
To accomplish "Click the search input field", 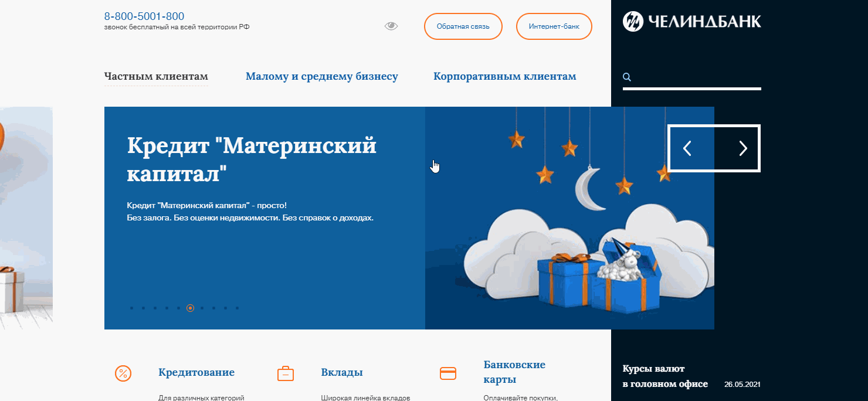I will point(692,85).
